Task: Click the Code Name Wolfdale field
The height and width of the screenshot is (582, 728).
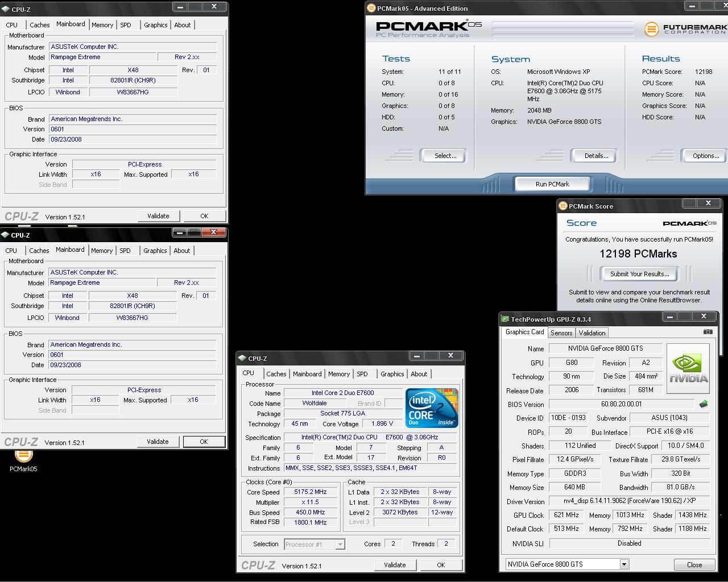Action: 315,403
